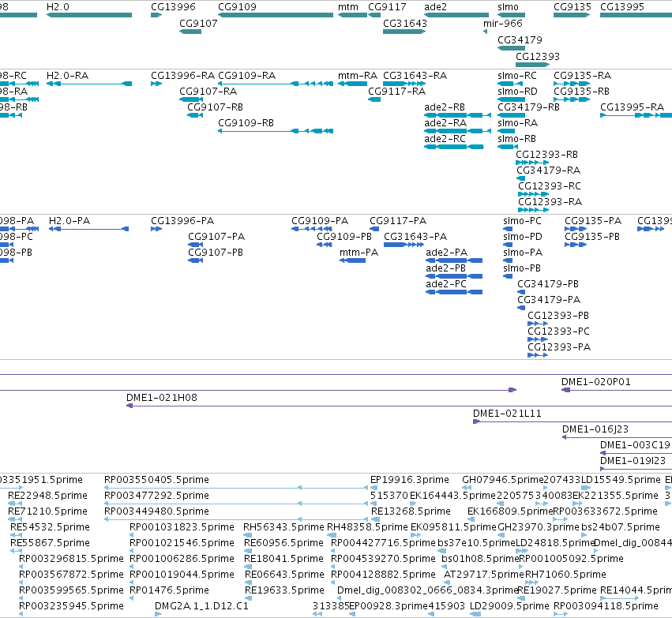Select the slmo-PC protein label

[x=523, y=221]
